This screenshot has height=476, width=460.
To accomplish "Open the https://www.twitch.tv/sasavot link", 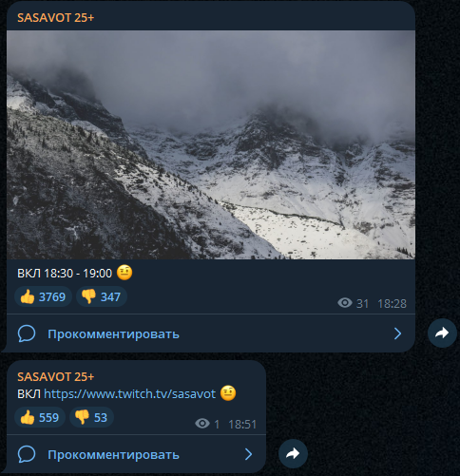I will click(x=129, y=393).
